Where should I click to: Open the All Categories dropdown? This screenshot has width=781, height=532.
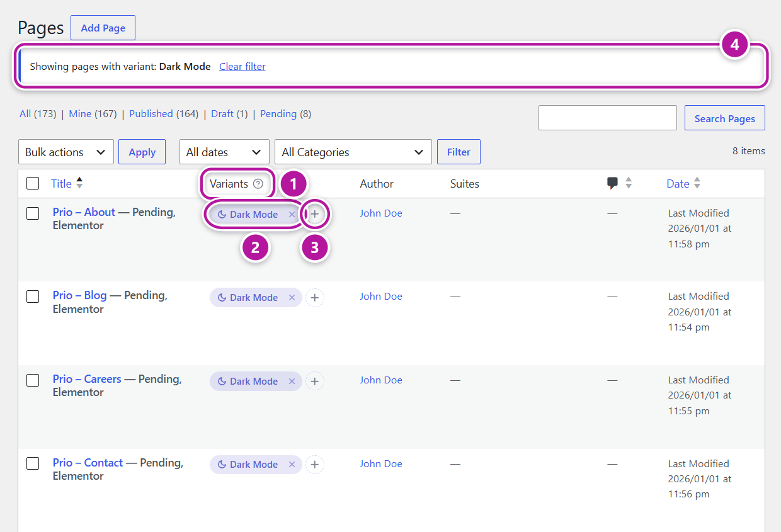(353, 152)
